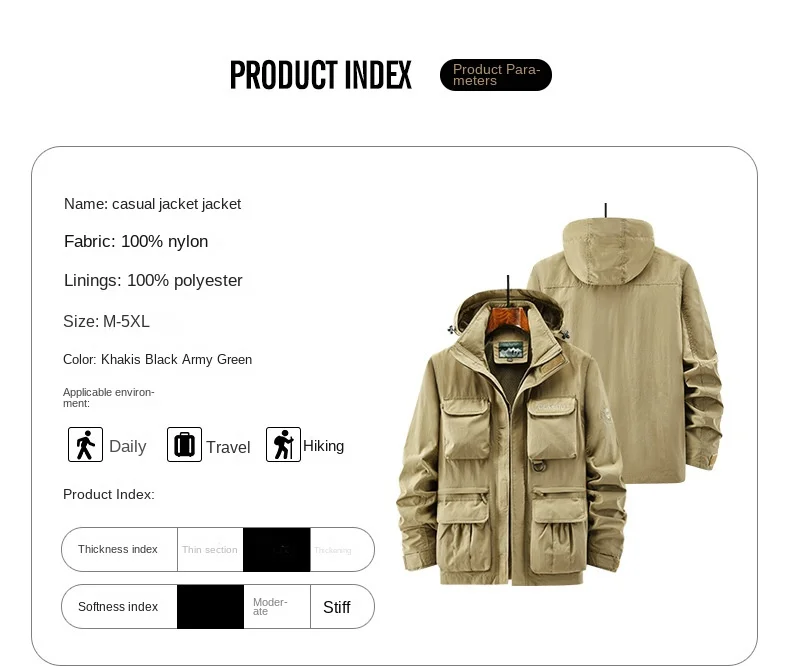
Task: Click the Travel suitcase icon
Action: tap(184, 444)
